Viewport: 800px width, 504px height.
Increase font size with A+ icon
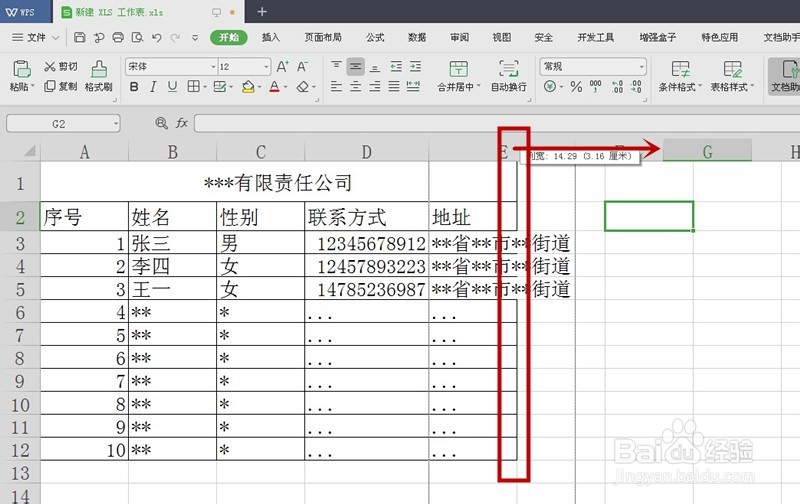pos(282,66)
